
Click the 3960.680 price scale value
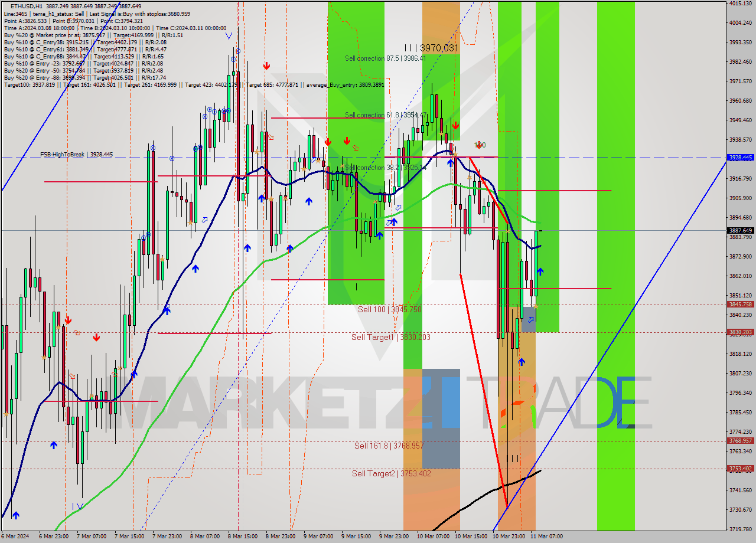pyautogui.click(x=741, y=101)
